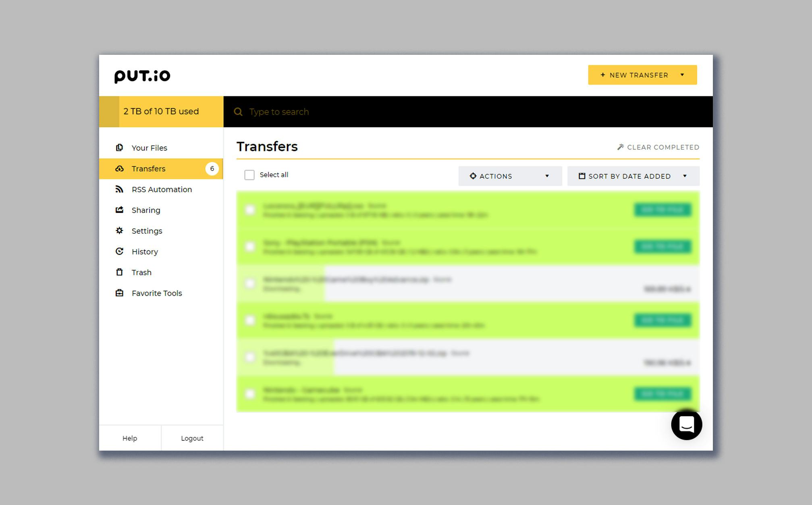
Task: Click the Your Files sidebar icon
Action: [x=119, y=148]
